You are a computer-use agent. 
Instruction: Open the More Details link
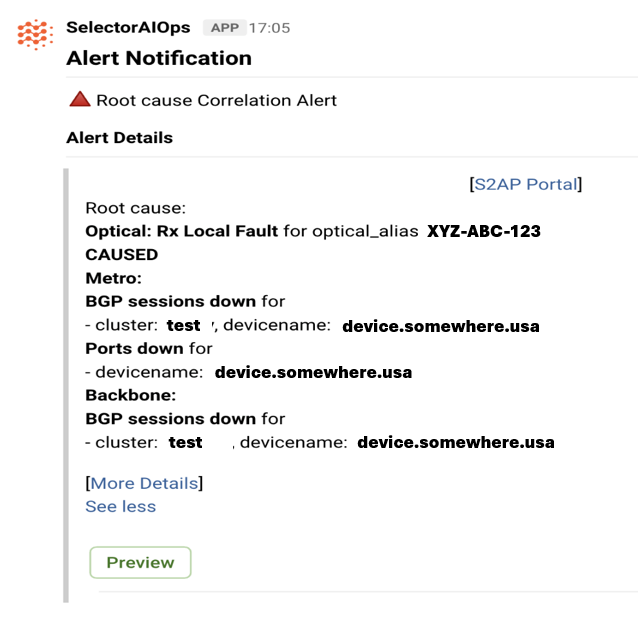point(144,483)
